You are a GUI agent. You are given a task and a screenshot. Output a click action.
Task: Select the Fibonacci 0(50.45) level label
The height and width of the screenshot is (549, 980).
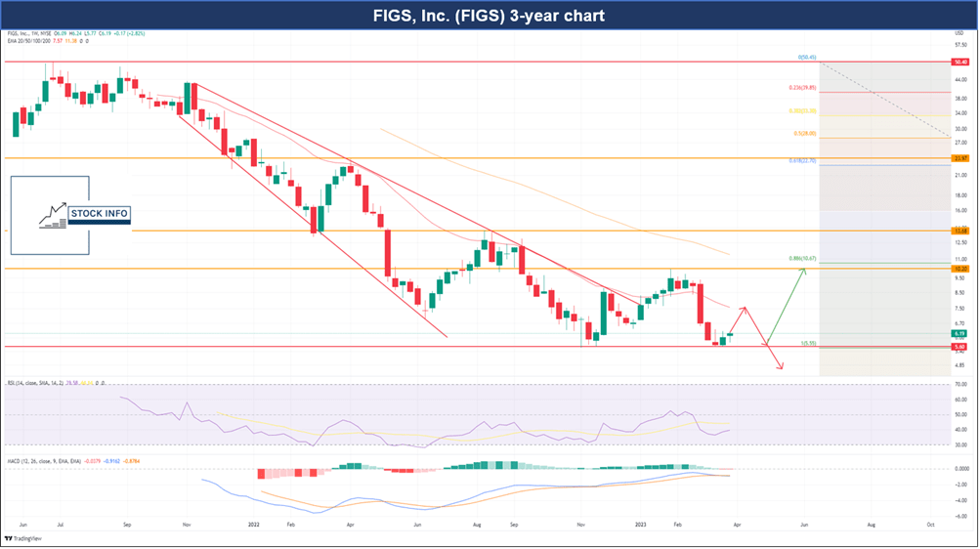click(x=807, y=58)
